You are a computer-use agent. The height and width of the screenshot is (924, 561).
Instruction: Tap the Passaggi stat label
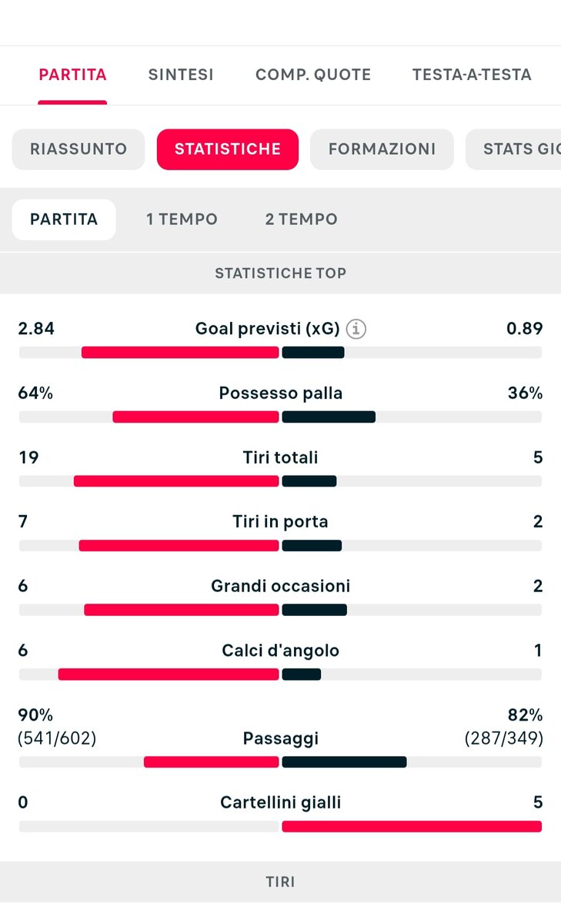[x=280, y=738]
